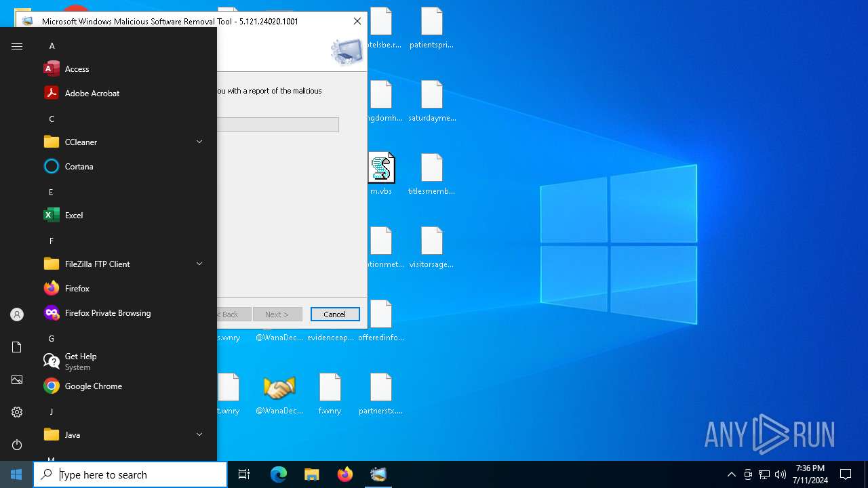Open the network status tray icon

[x=764, y=474]
